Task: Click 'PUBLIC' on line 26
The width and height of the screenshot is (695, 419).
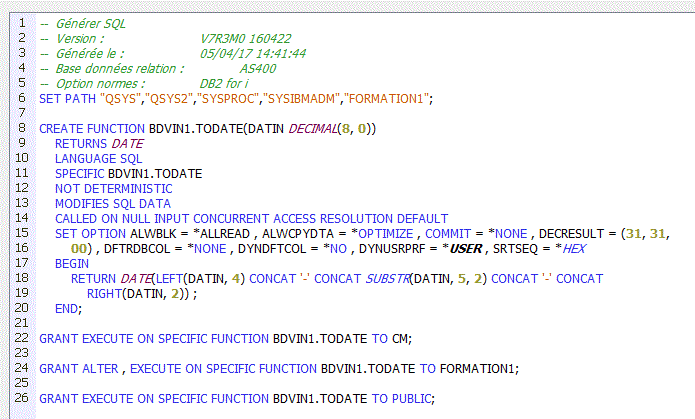Action: click(412, 399)
